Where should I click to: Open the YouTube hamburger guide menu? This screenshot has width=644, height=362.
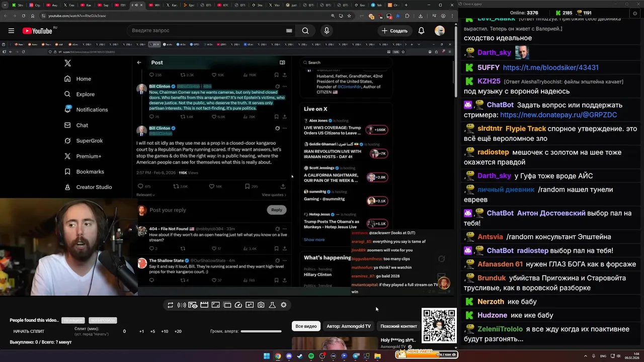click(x=11, y=31)
